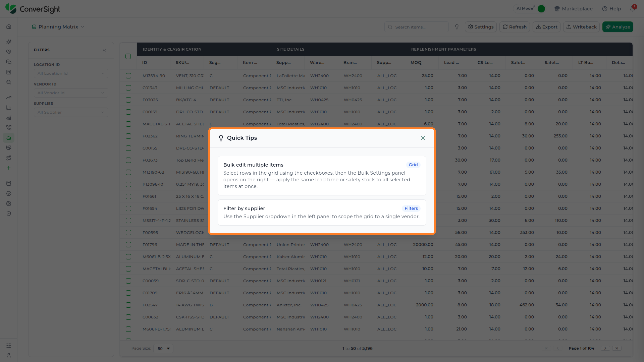Check the row for F01796
The width and height of the screenshot is (644, 362).
[128, 245]
